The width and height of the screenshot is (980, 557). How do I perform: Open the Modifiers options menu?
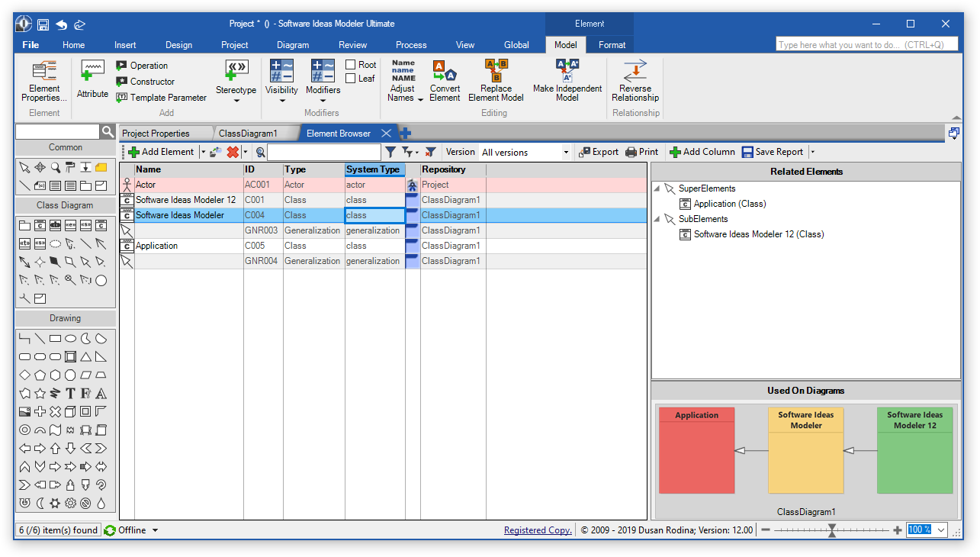pos(323,82)
